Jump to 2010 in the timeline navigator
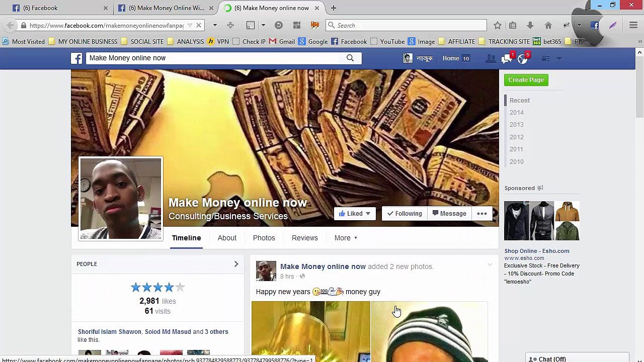This screenshot has width=644, height=362. [x=517, y=162]
